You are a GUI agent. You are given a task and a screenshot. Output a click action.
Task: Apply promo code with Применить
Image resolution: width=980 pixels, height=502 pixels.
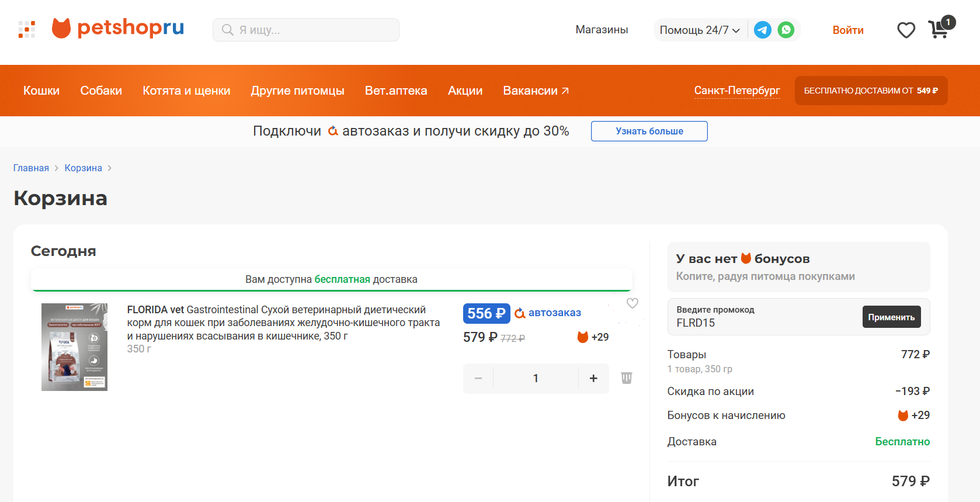point(892,317)
